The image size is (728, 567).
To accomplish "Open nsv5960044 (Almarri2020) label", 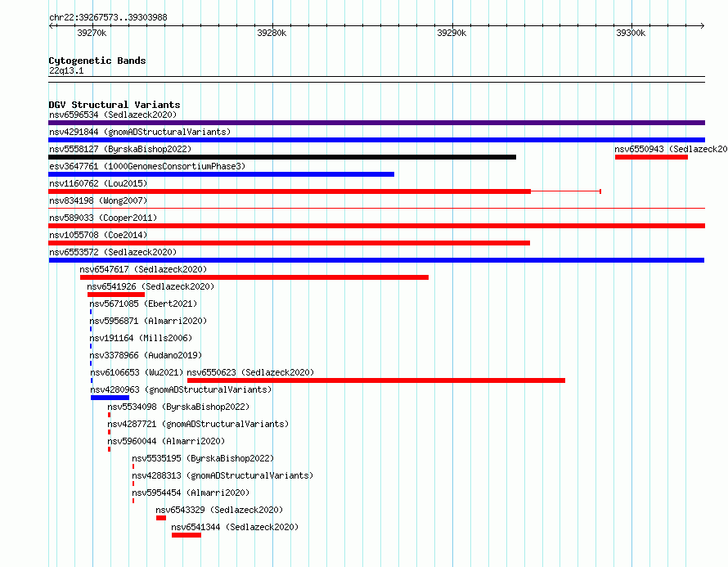I will [166, 441].
